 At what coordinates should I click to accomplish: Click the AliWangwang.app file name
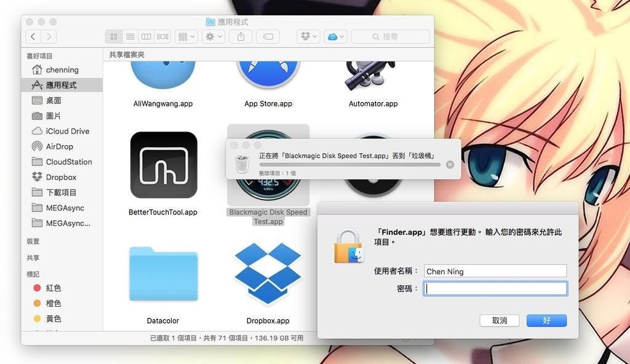pos(163,104)
